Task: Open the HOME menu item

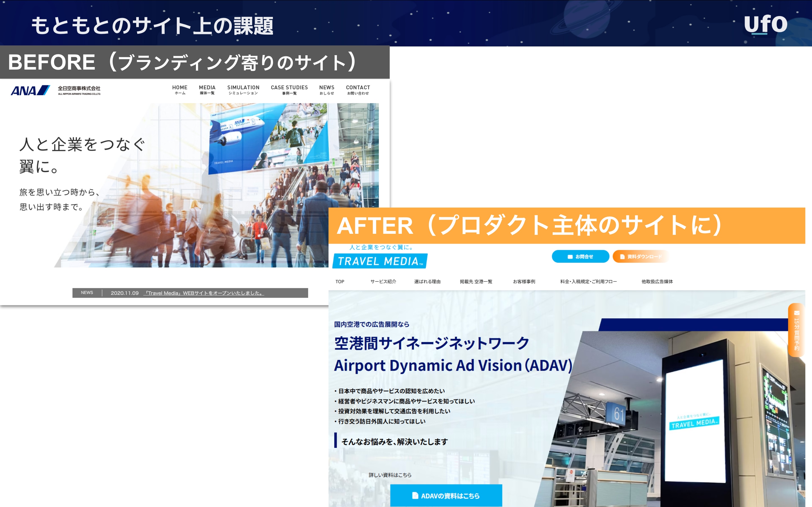Action: coord(180,90)
